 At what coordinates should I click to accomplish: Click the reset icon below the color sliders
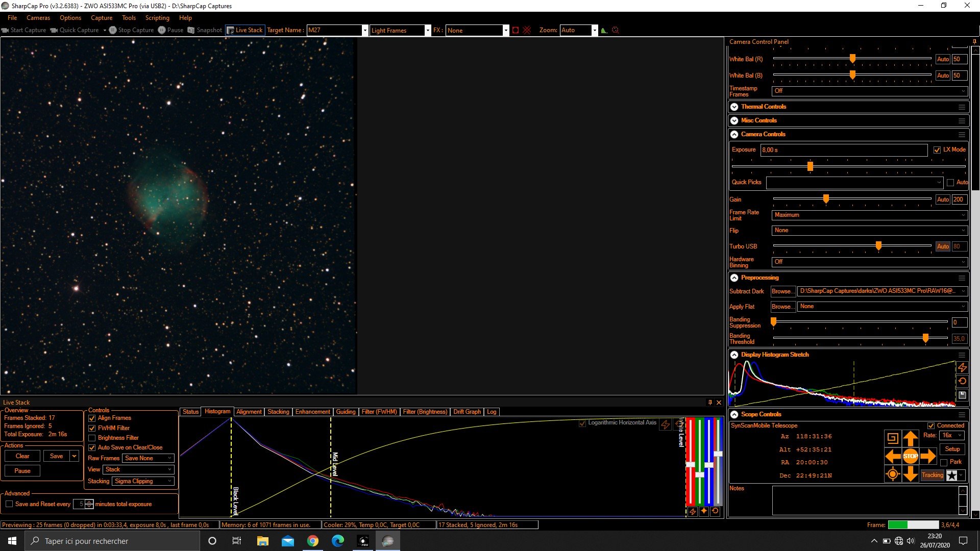click(x=715, y=511)
